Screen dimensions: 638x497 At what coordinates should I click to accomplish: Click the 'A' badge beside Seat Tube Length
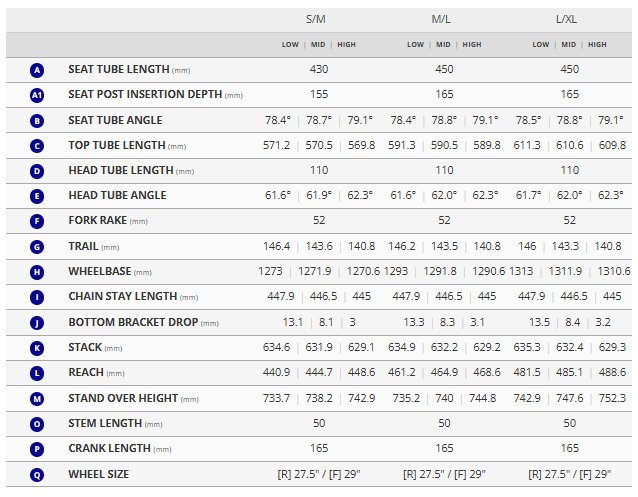point(37,70)
